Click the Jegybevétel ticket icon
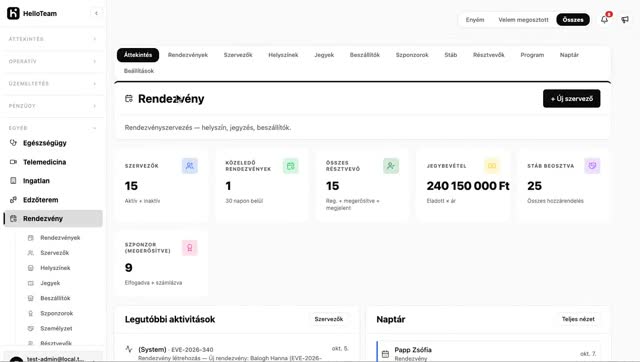The width and height of the screenshot is (640, 362). click(x=492, y=166)
